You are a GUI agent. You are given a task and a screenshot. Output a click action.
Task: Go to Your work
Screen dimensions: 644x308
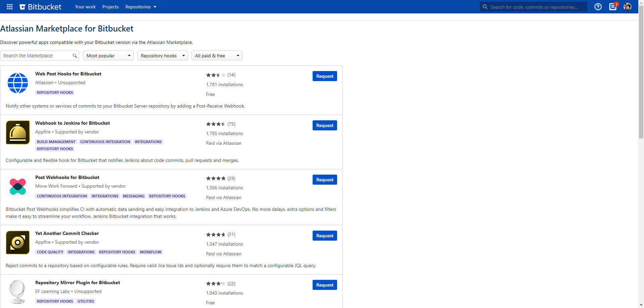click(85, 7)
